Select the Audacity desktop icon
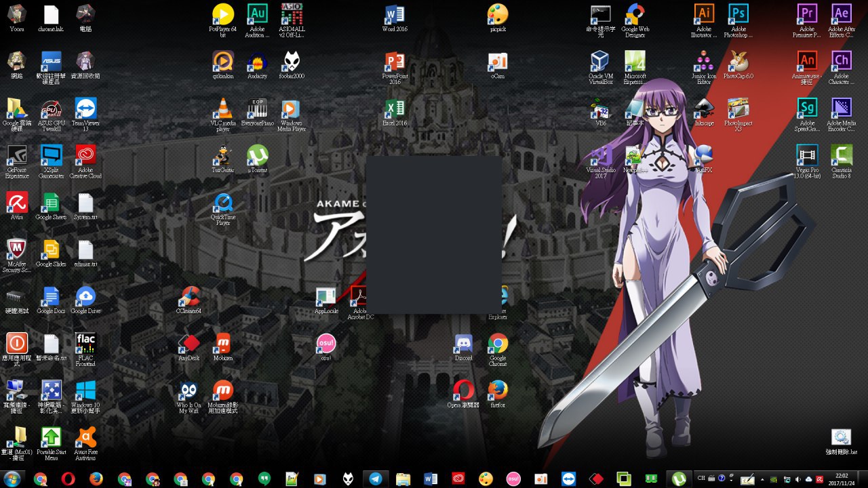 pos(257,62)
